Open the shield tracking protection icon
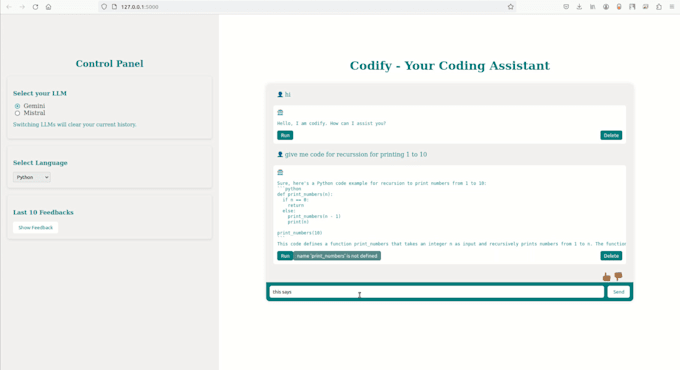This screenshot has height=370, width=680. coord(104,7)
